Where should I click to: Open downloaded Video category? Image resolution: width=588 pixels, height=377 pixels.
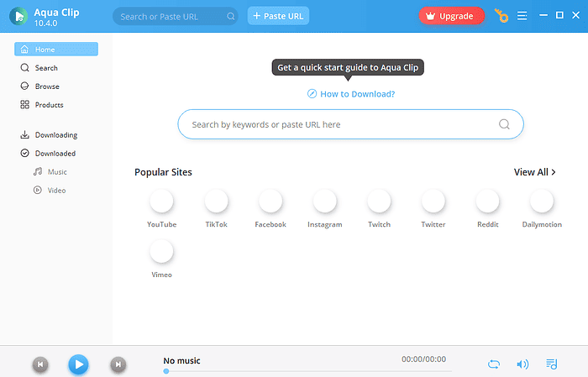pyautogui.click(x=50, y=191)
